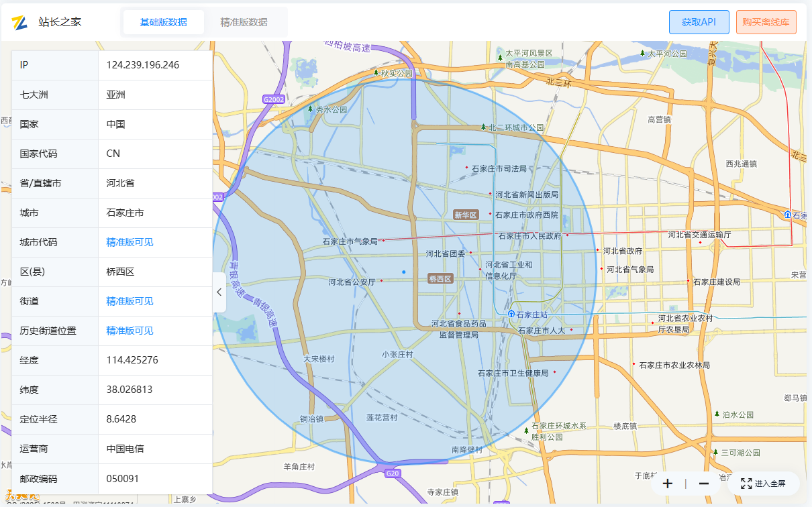Click the 泊水公园 tree icon
The width and height of the screenshot is (812, 507).
[x=717, y=414]
